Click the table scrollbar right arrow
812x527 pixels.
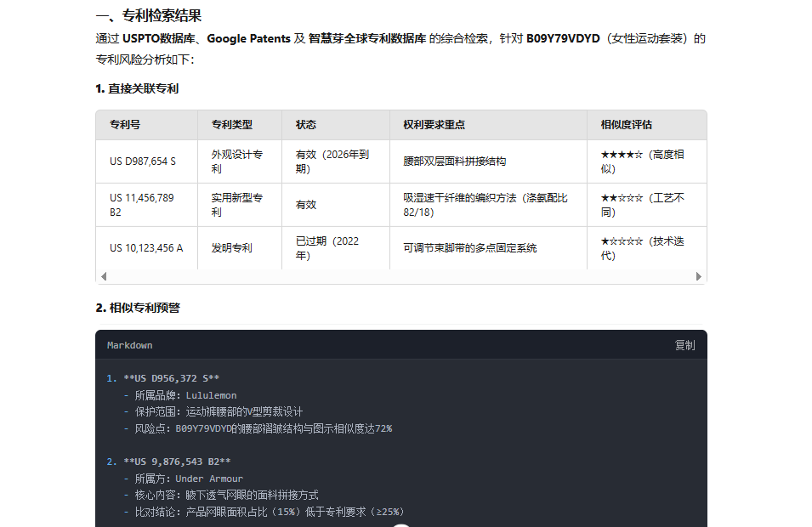(699, 276)
